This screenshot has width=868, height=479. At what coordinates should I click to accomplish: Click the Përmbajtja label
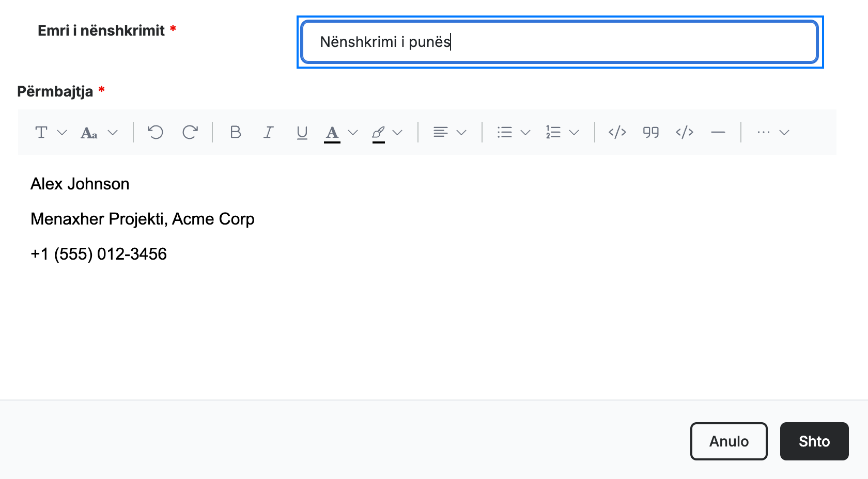point(55,92)
